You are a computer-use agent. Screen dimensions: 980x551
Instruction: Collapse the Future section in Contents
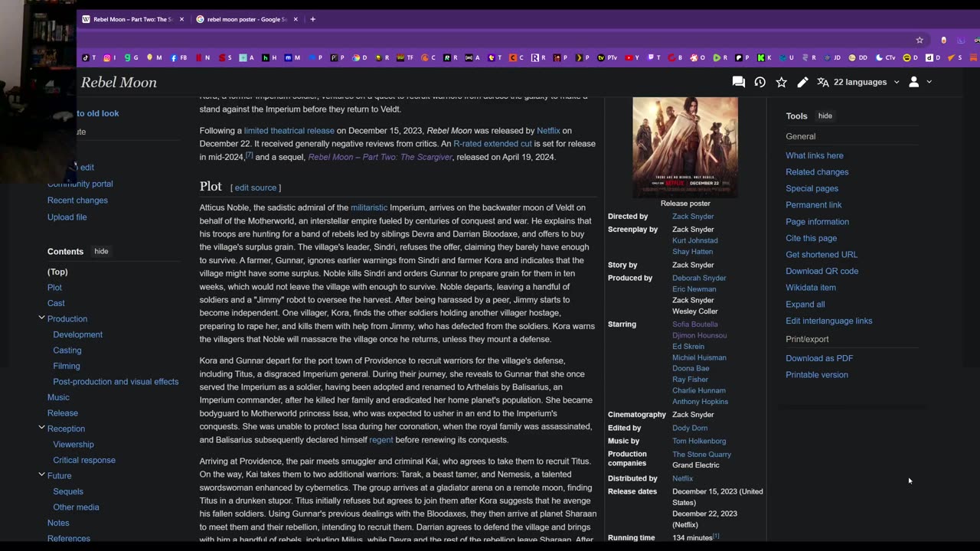click(x=41, y=474)
